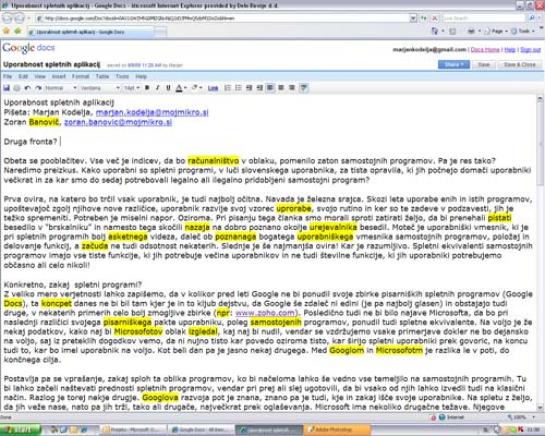Click the browser address bar
Screen dimensions: 545x436
pos(222,18)
